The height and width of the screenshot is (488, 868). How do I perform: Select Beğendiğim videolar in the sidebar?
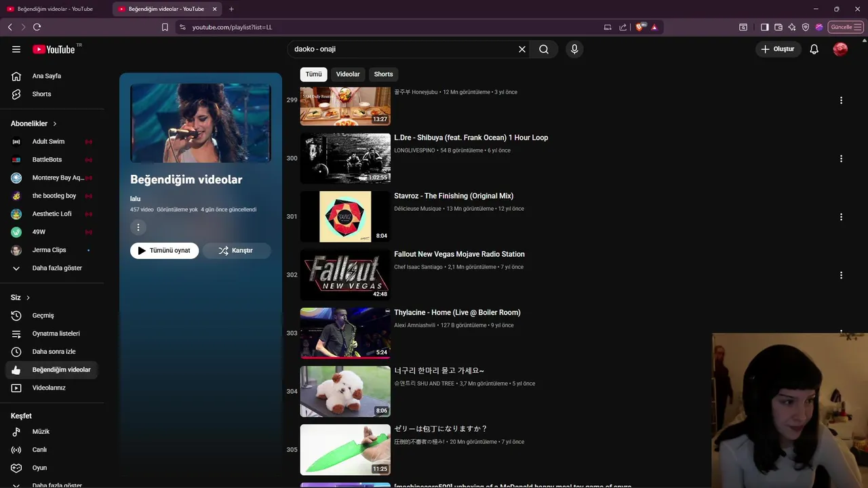click(x=53, y=369)
